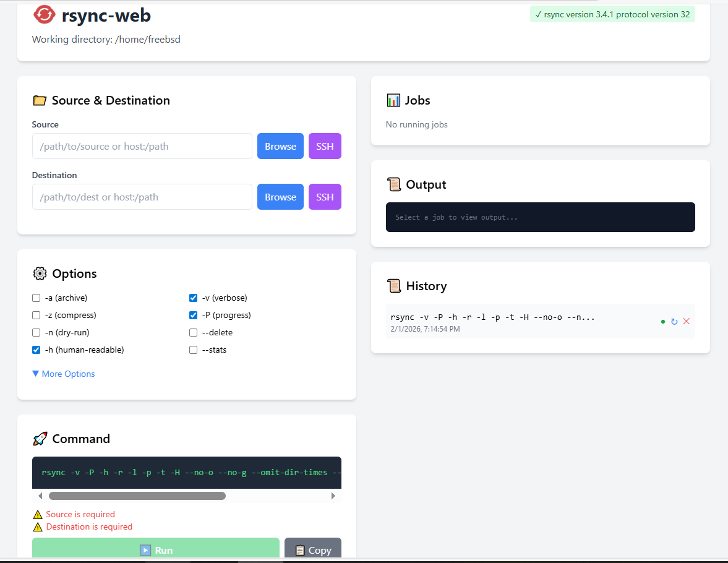Copy the rsync command
728x563 pixels.
[313, 548]
